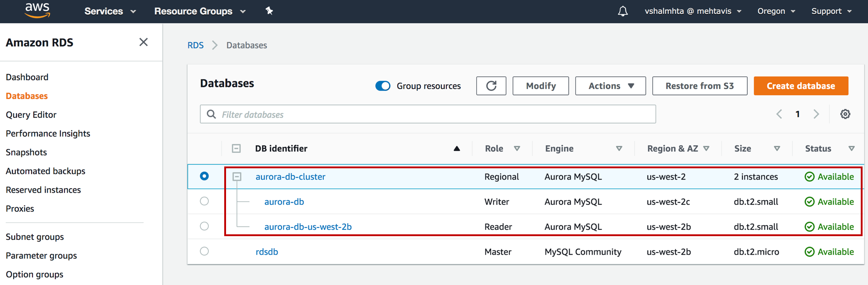868x285 pixels.
Task: Click RDS breadcrumb link
Action: [196, 45]
